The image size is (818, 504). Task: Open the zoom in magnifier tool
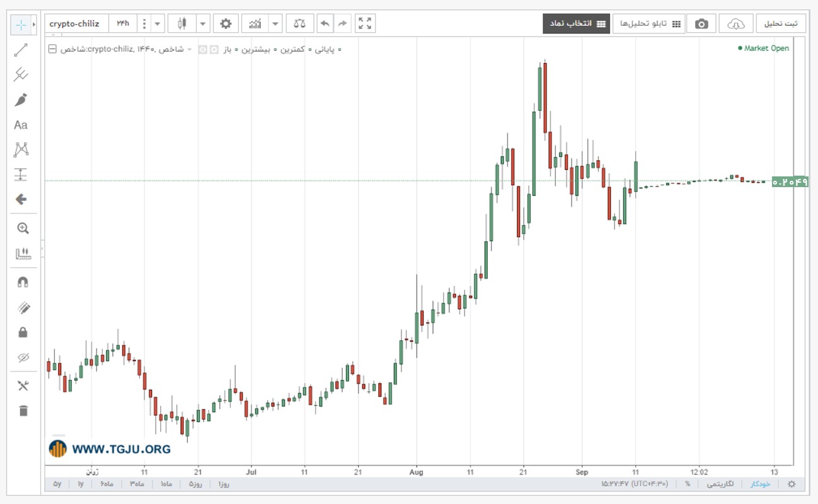pyautogui.click(x=23, y=229)
